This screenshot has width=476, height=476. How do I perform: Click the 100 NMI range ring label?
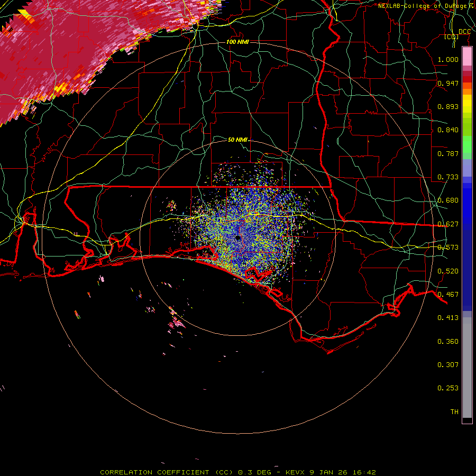[237, 42]
